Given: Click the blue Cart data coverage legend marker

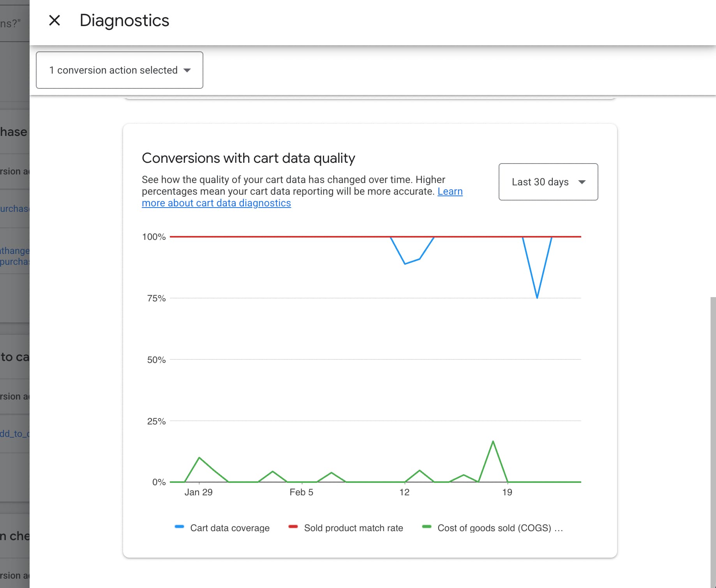Looking at the screenshot, I should (x=179, y=527).
